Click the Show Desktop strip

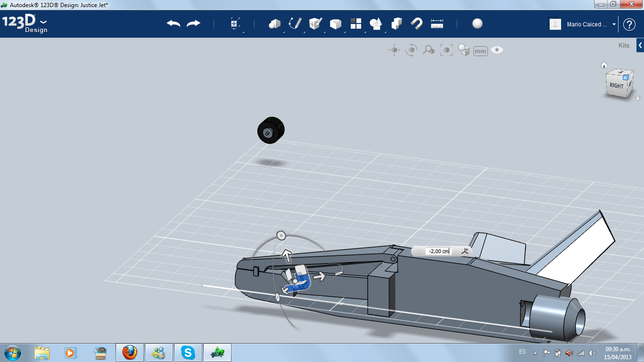pos(641,353)
